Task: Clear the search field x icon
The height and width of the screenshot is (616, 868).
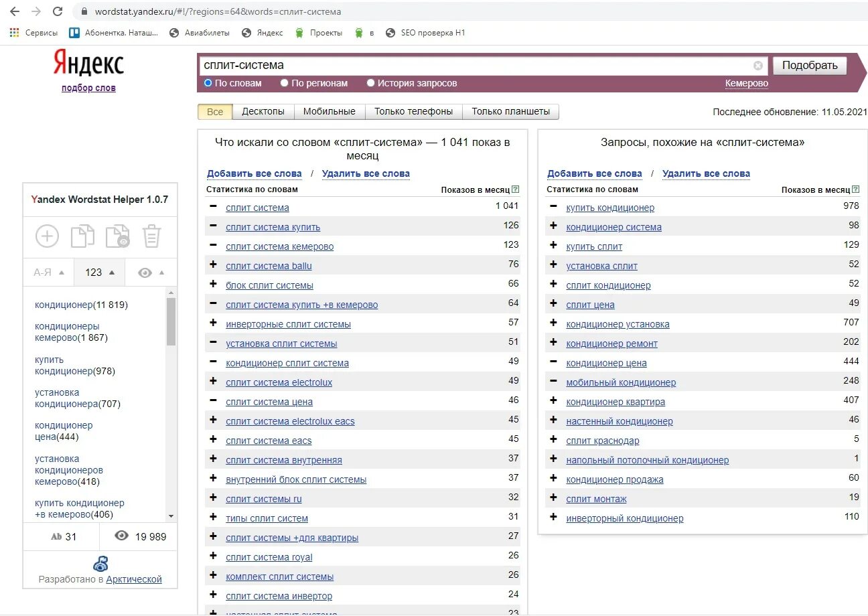Action: (758, 66)
